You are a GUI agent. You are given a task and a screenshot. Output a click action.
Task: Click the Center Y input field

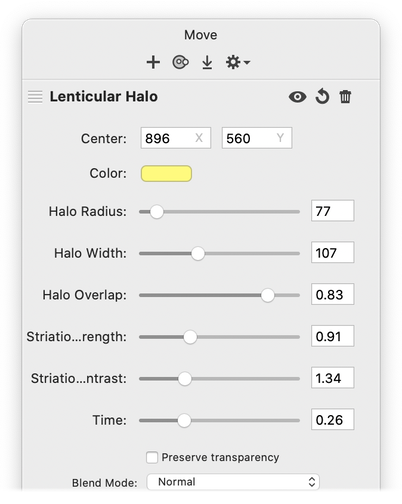point(257,138)
